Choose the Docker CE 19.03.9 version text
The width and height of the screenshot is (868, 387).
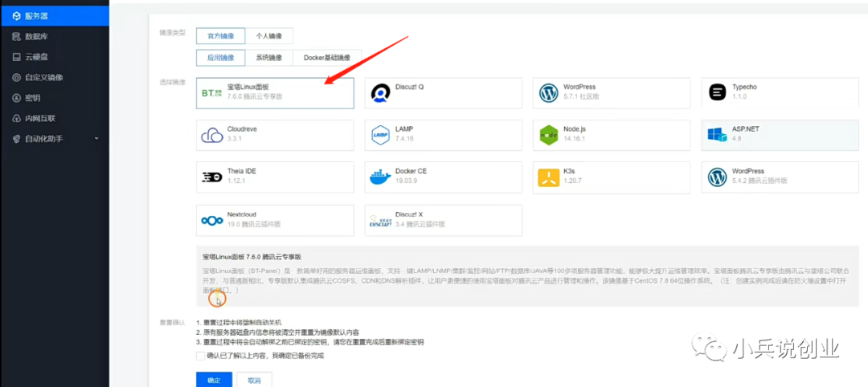(x=407, y=181)
